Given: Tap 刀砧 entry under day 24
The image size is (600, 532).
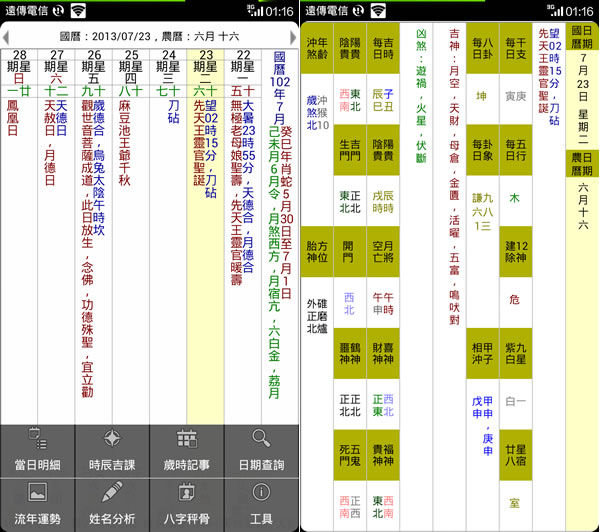Looking at the screenshot, I should (x=174, y=111).
